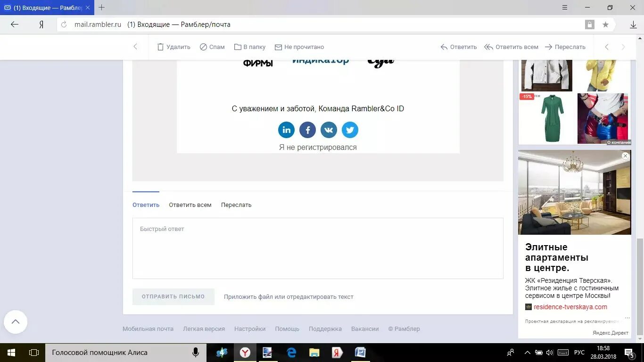This screenshot has width=644, height=362.
Task: Open the browser hamburger menu
Action: pyautogui.click(x=565, y=8)
